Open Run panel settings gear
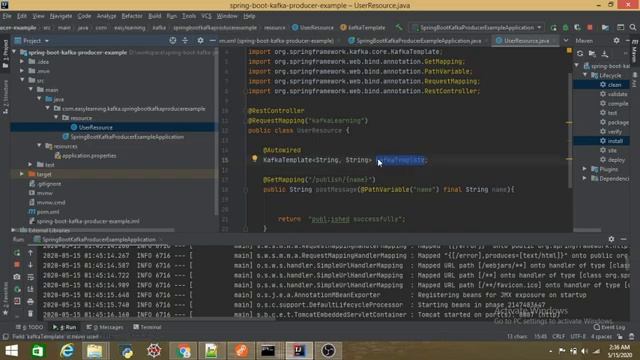The width and height of the screenshot is (640, 360). [x=611, y=239]
